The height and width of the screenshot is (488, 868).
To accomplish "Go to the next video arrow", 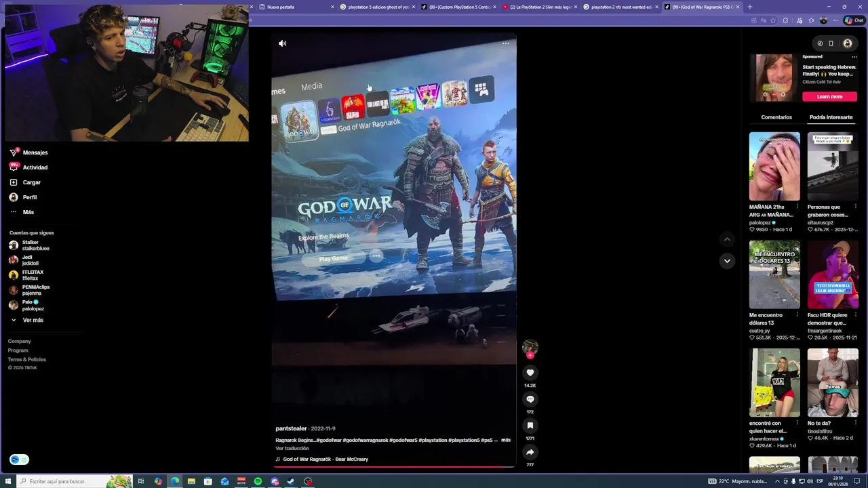I will tap(727, 261).
